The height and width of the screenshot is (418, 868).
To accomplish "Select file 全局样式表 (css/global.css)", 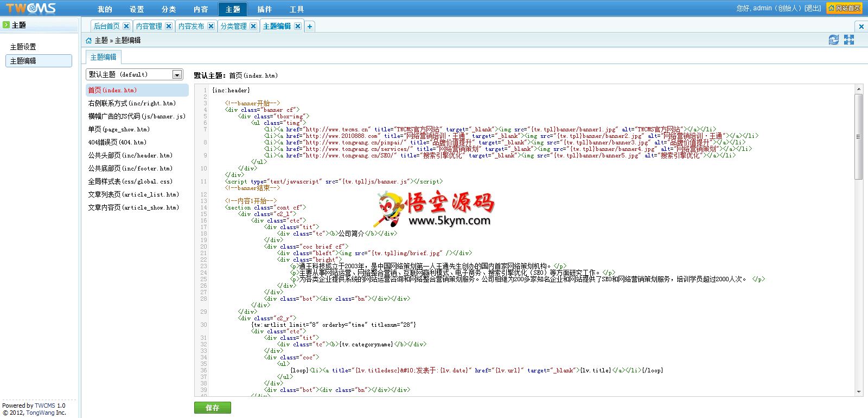I will click(x=137, y=181).
